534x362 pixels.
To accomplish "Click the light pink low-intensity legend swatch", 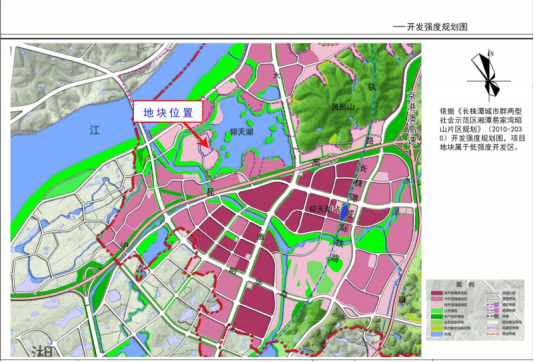I will pos(437,305).
